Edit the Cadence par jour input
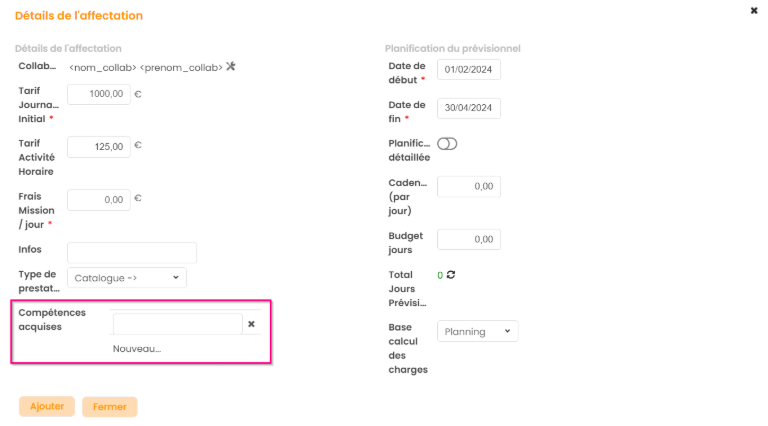Screen dimensions: 768x426 [x=469, y=186]
